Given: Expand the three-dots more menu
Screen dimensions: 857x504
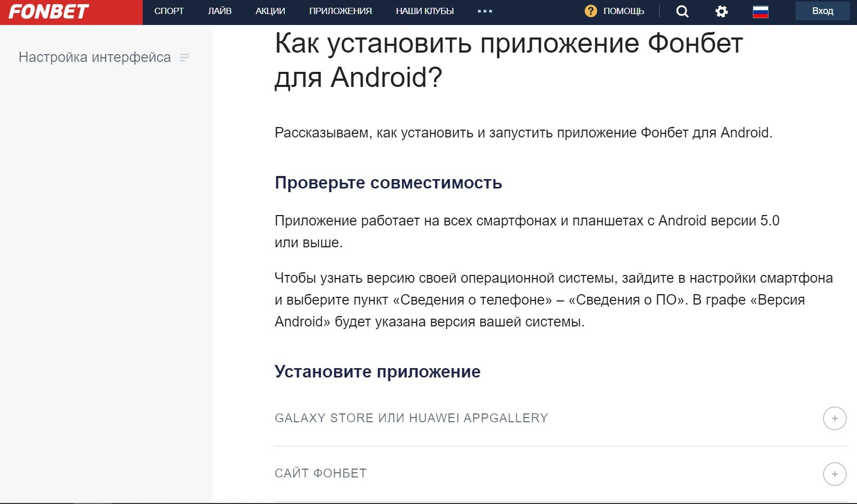Looking at the screenshot, I should click(485, 11).
